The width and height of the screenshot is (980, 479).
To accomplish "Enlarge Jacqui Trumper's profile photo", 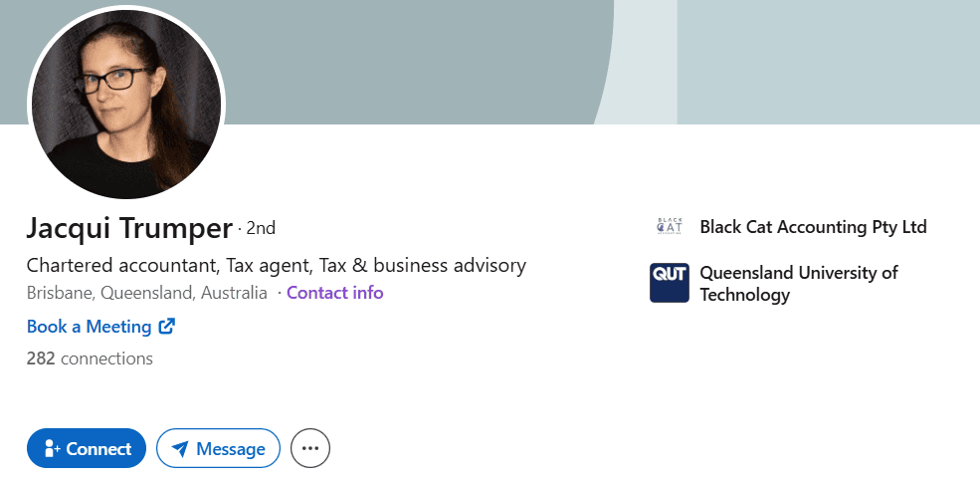I will (126, 105).
